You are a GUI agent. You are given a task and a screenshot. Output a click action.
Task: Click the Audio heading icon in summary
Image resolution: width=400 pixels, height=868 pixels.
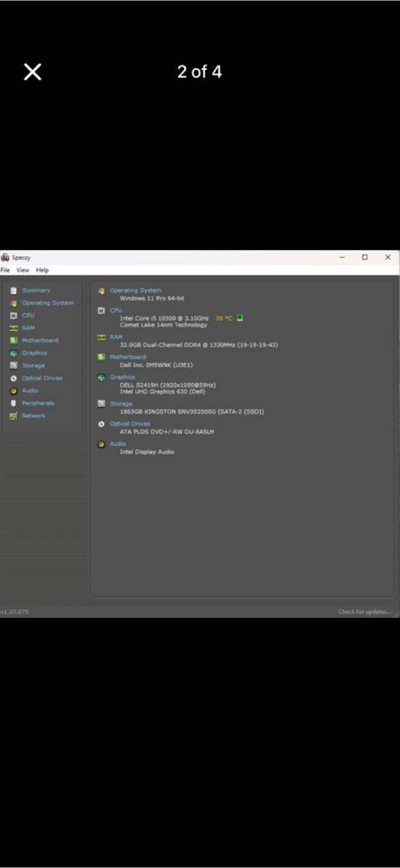point(101,444)
